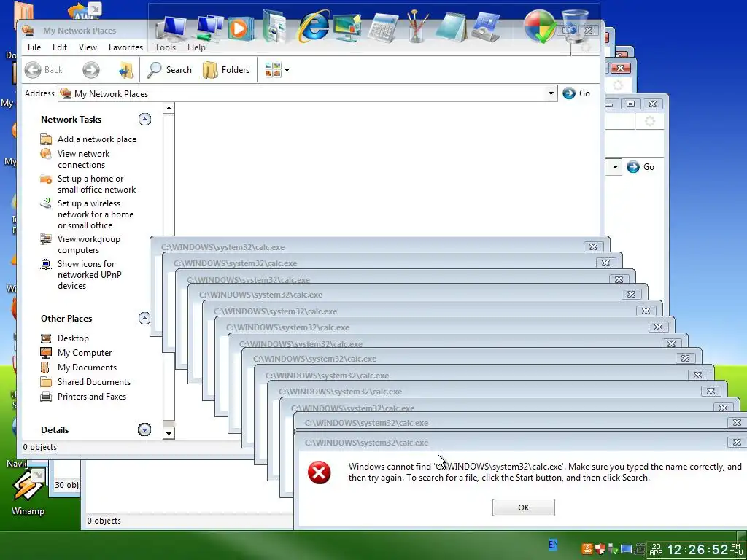Click the EN language indicator in taskbar
This screenshot has width=747, height=560.
[553, 544]
